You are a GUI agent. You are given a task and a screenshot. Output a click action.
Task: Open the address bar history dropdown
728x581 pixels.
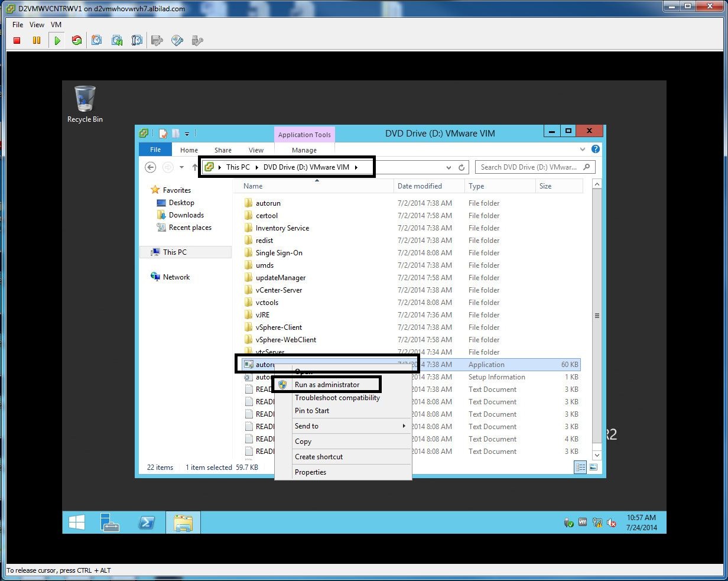click(449, 168)
